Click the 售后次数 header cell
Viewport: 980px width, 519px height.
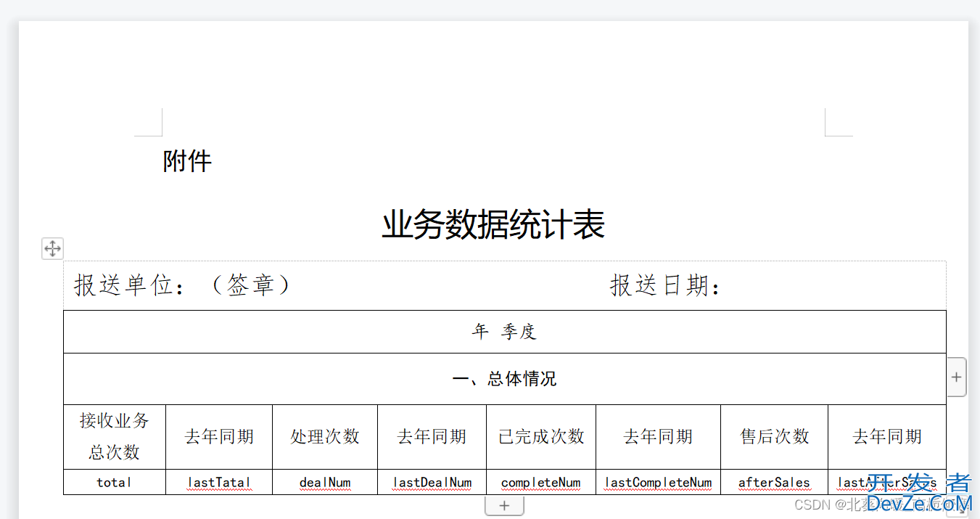774,436
